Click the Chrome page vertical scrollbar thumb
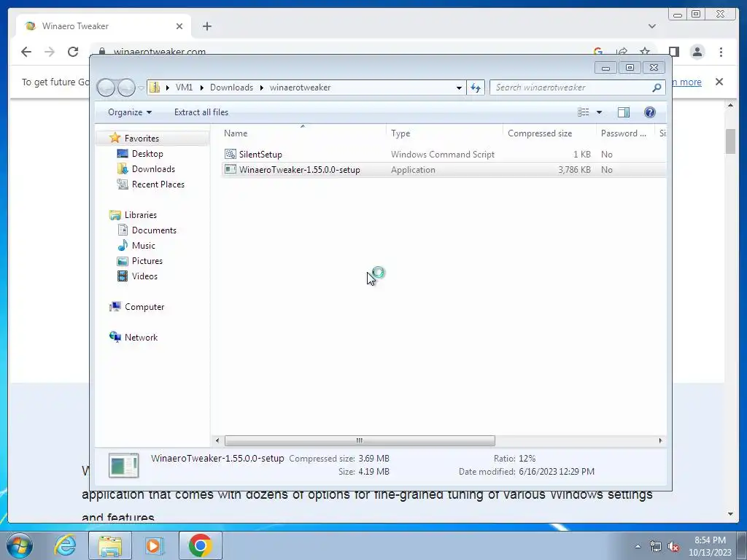The width and height of the screenshot is (747, 560). point(730,141)
